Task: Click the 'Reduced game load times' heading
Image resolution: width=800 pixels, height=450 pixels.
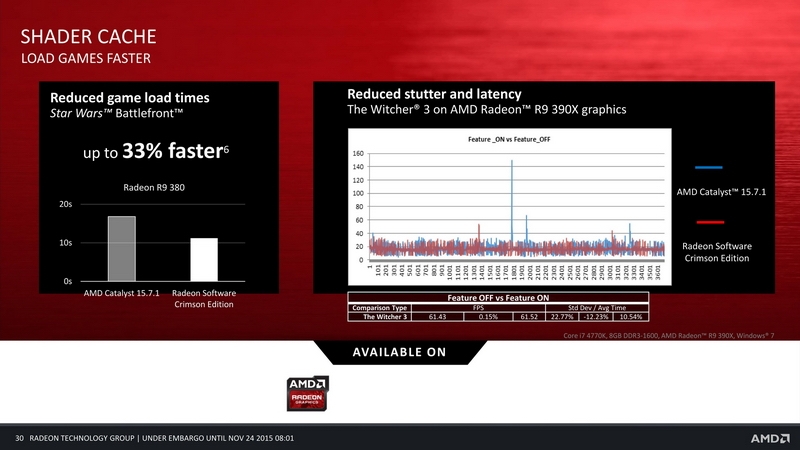Action: tap(130, 97)
